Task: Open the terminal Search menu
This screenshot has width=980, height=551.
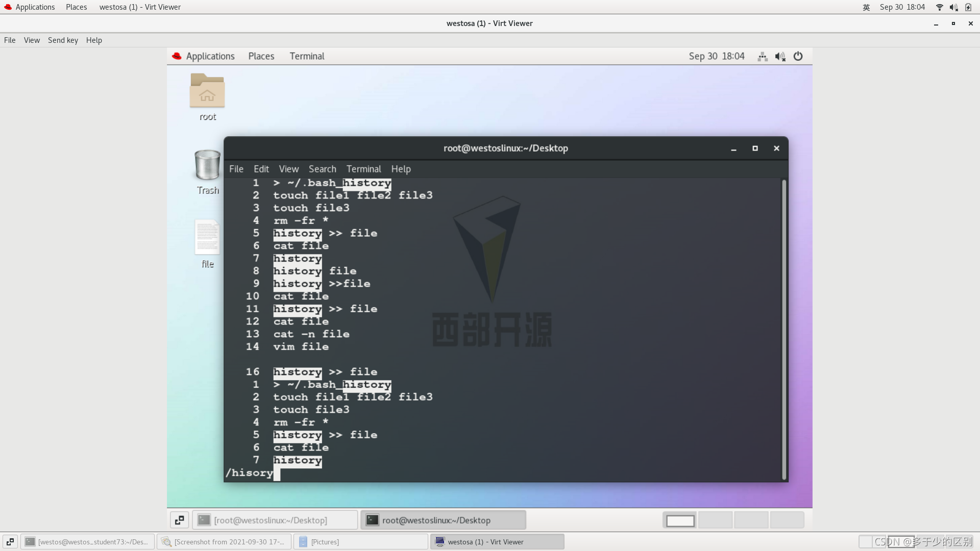Action: (322, 169)
